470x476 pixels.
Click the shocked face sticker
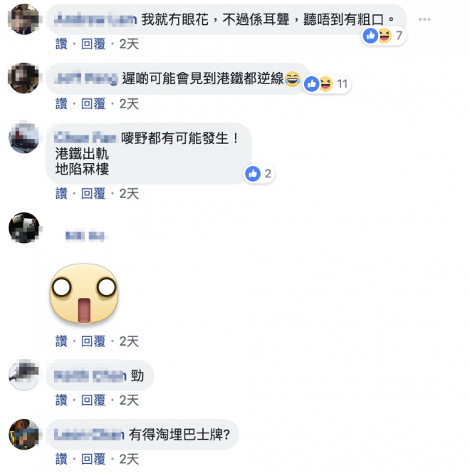point(84,294)
